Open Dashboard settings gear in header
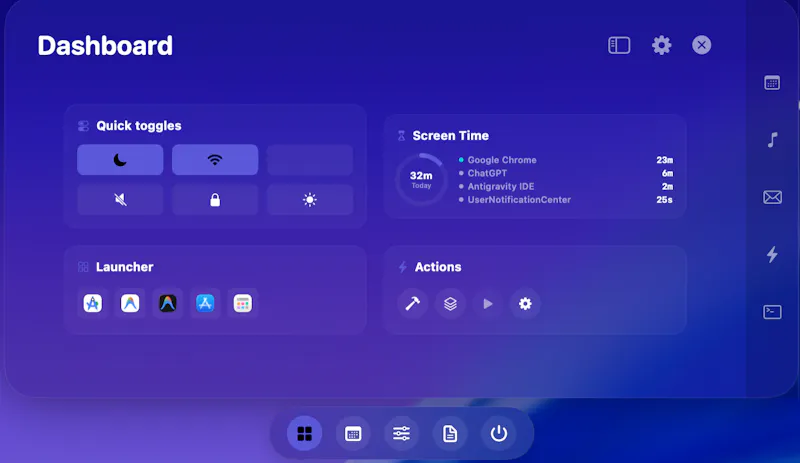 point(661,45)
